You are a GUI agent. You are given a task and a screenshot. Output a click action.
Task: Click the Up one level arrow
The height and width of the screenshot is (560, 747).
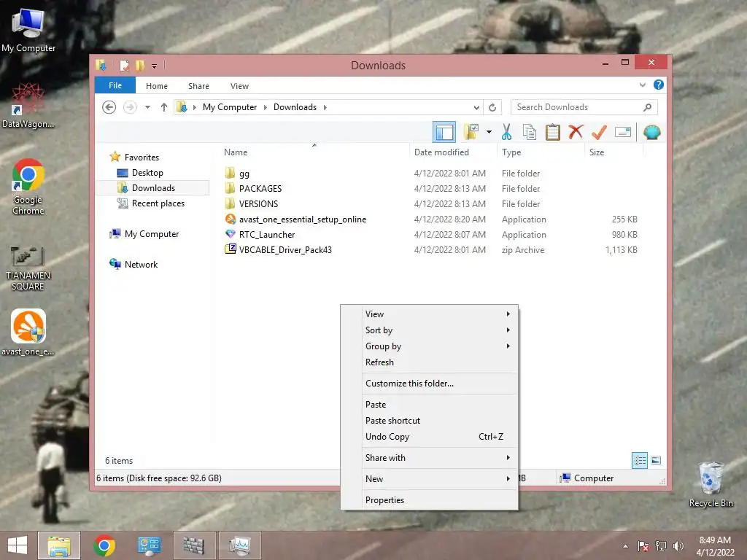coord(164,107)
